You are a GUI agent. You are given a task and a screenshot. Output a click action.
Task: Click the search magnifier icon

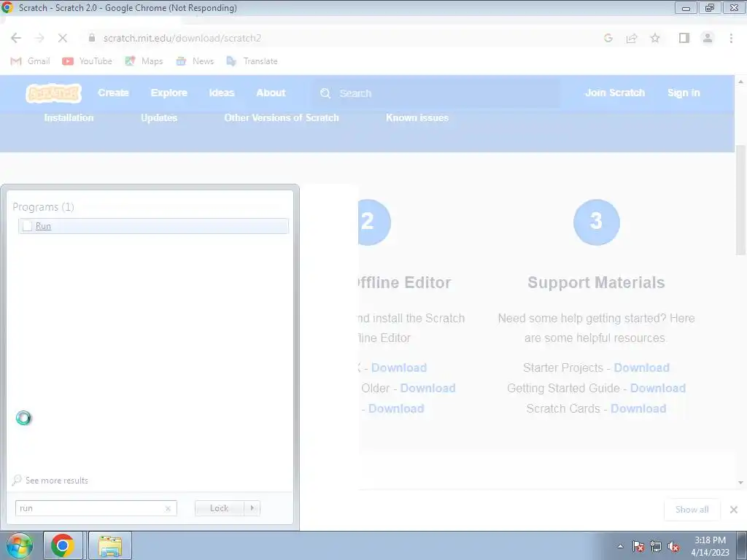(x=325, y=93)
